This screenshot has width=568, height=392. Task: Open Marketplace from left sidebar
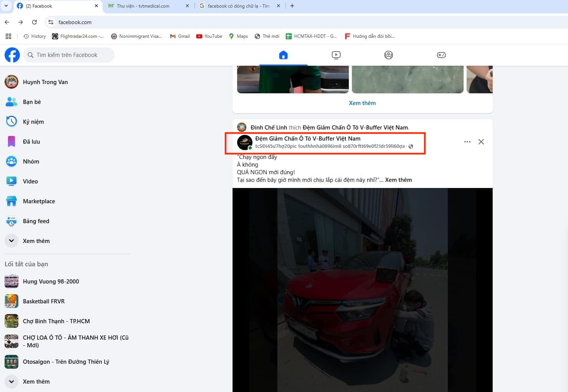click(39, 201)
